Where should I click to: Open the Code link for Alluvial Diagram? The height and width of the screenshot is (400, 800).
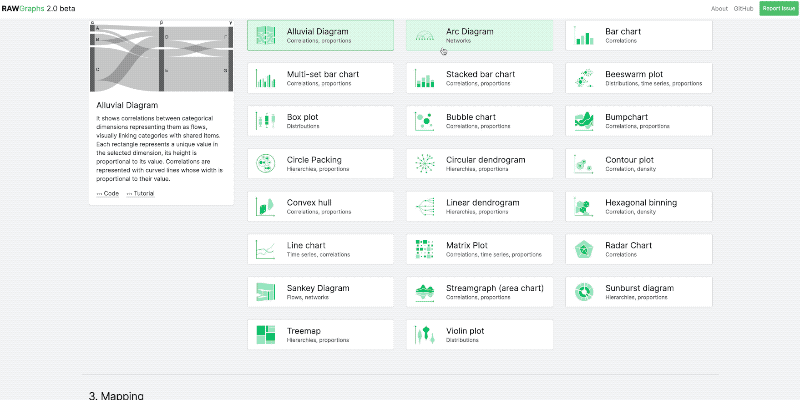click(108, 194)
